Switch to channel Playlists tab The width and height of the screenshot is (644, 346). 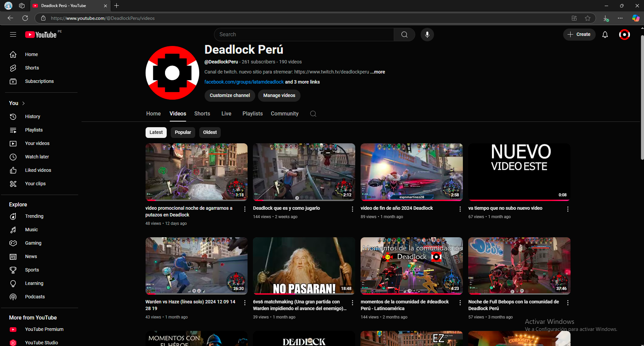pos(253,114)
